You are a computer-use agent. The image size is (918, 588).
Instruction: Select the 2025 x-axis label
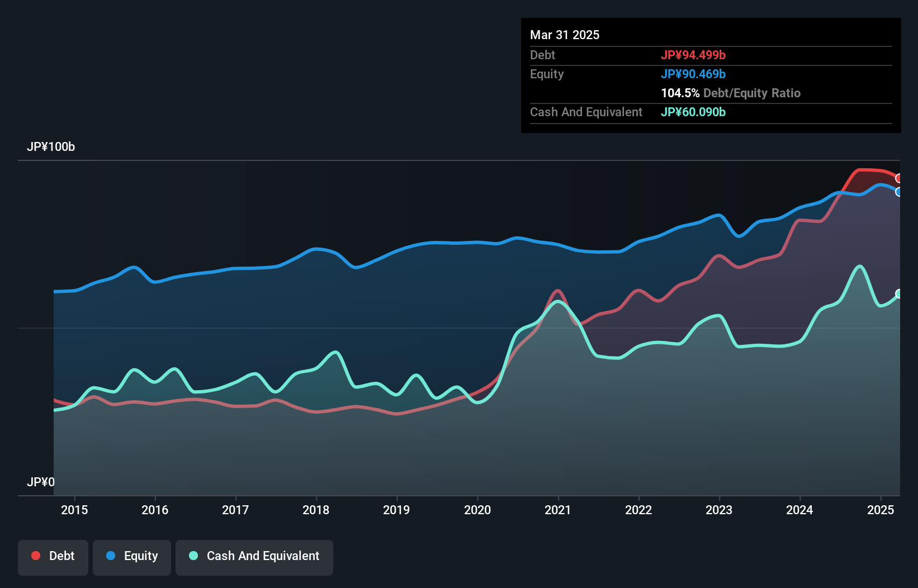point(881,510)
